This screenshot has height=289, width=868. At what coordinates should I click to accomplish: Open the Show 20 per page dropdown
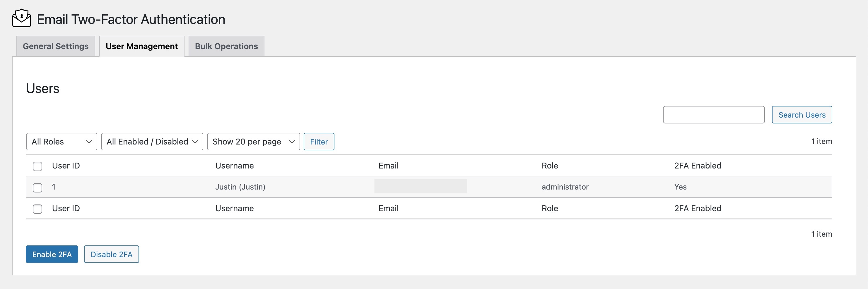tap(253, 142)
